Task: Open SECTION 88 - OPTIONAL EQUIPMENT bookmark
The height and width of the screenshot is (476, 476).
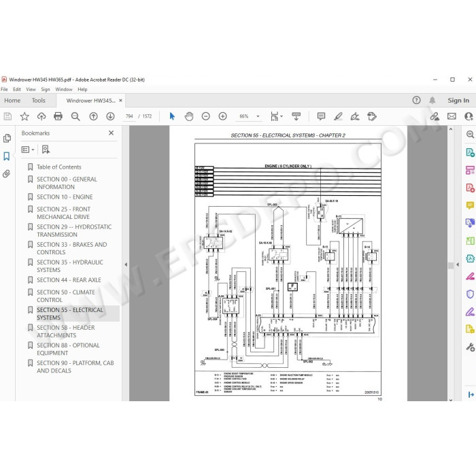Action: tap(68, 349)
